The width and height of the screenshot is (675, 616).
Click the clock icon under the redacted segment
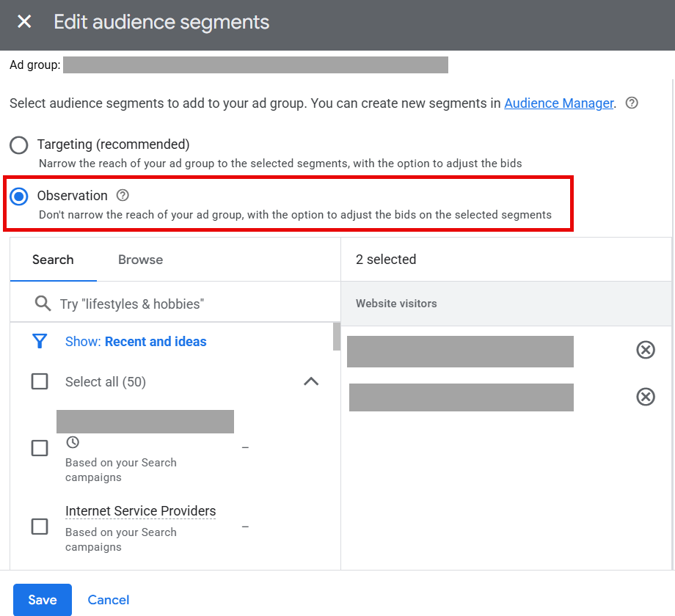pyautogui.click(x=73, y=441)
